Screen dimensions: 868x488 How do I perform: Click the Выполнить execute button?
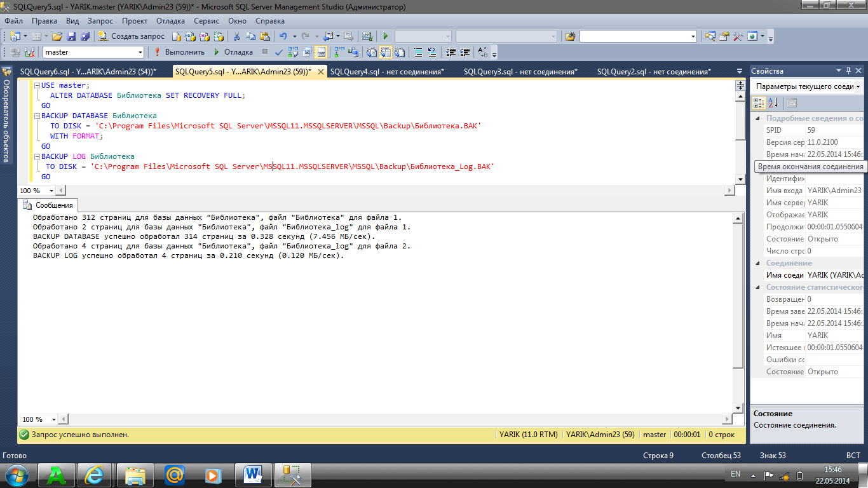(180, 52)
